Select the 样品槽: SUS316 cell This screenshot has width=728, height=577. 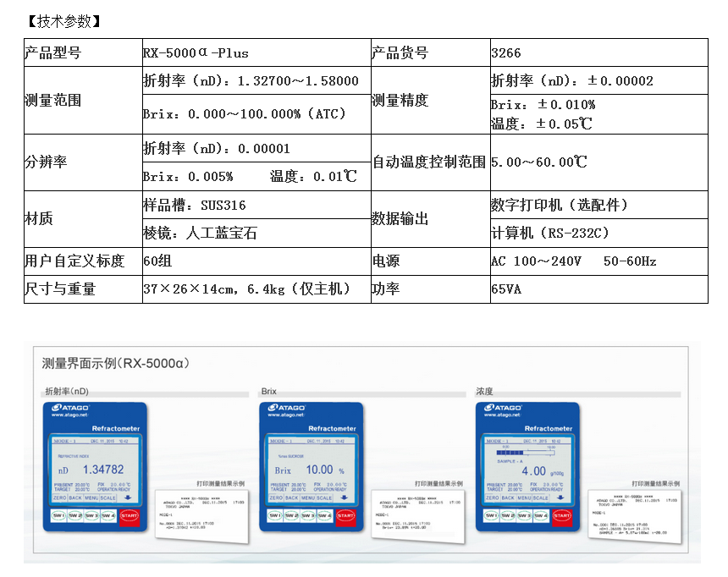(x=256, y=205)
